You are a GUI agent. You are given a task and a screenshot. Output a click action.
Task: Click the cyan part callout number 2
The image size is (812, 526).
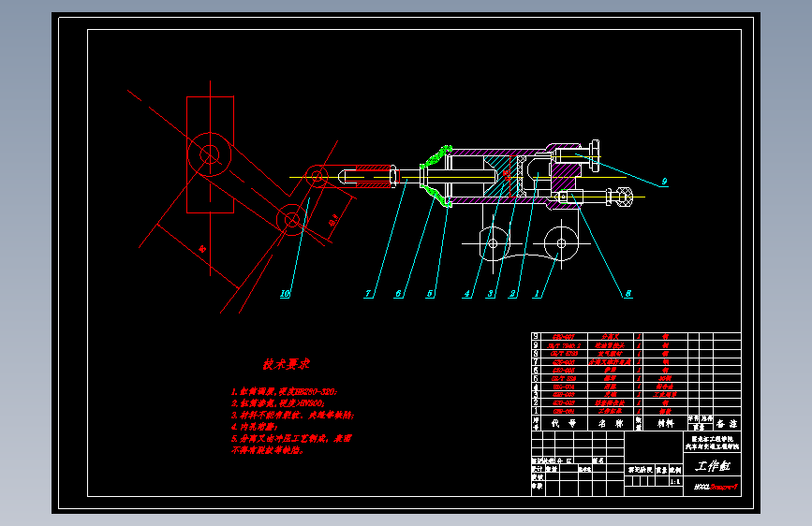[512, 294]
